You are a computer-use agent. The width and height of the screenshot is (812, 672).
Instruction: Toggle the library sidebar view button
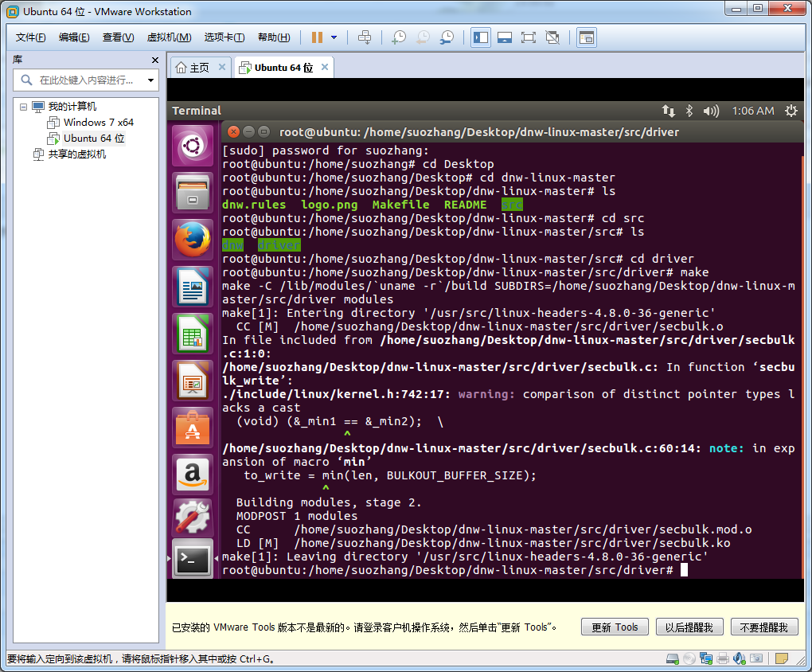point(480,37)
